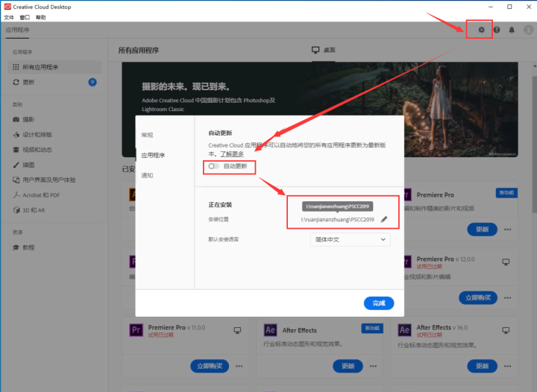
Task: Click the 所有应用程序 page heading
Action: [x=139, y=50]
